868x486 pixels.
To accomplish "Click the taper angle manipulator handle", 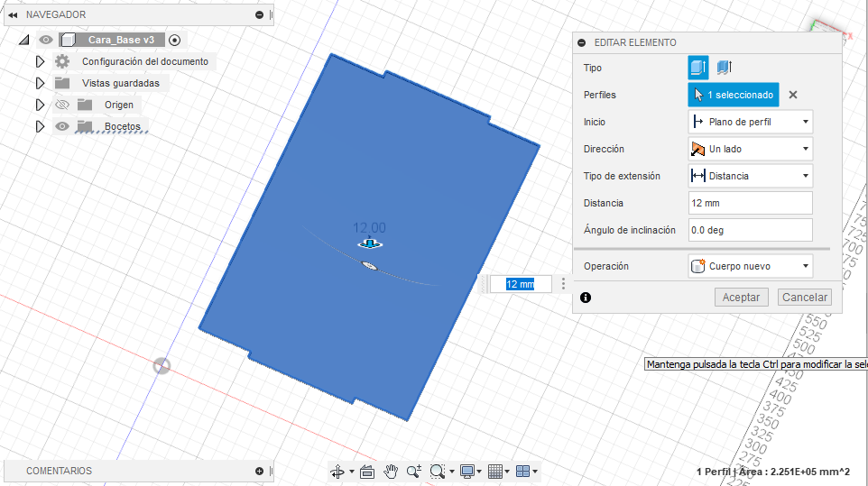I will pyautogui.click(x=370, y=266).
